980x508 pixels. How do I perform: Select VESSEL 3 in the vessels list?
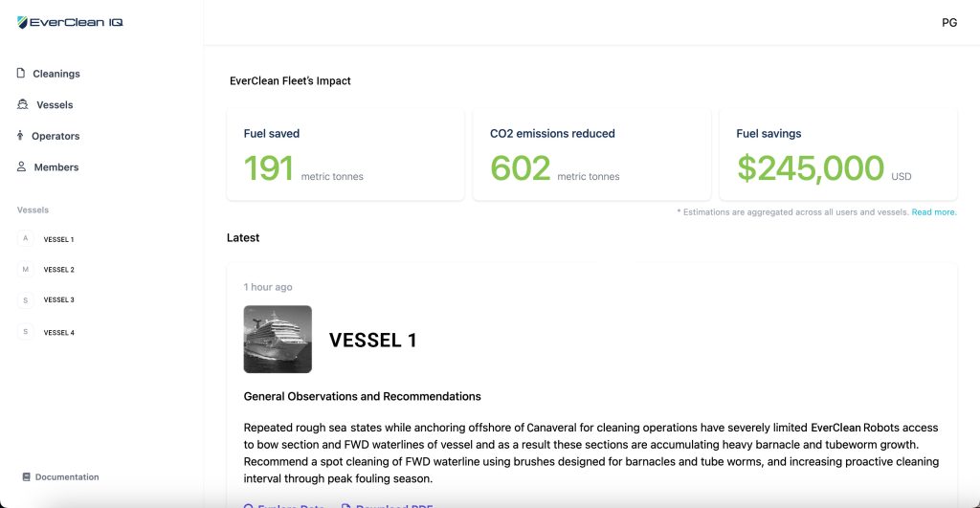click(x=46, y=300)
